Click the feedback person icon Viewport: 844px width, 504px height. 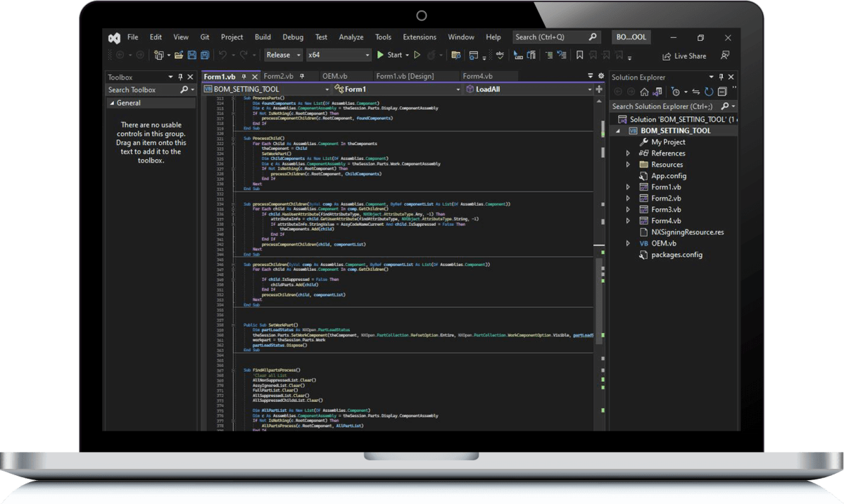(x=725, y=56)
